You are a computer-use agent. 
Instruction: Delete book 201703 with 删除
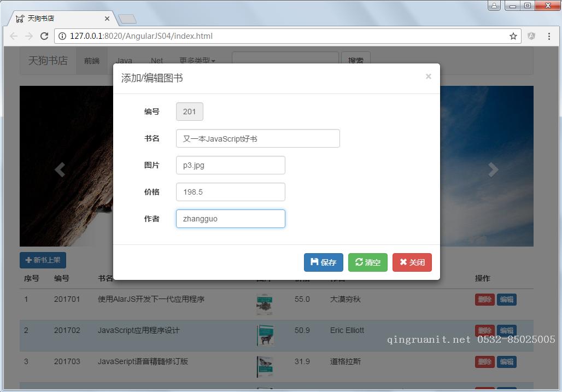point(484,362)
